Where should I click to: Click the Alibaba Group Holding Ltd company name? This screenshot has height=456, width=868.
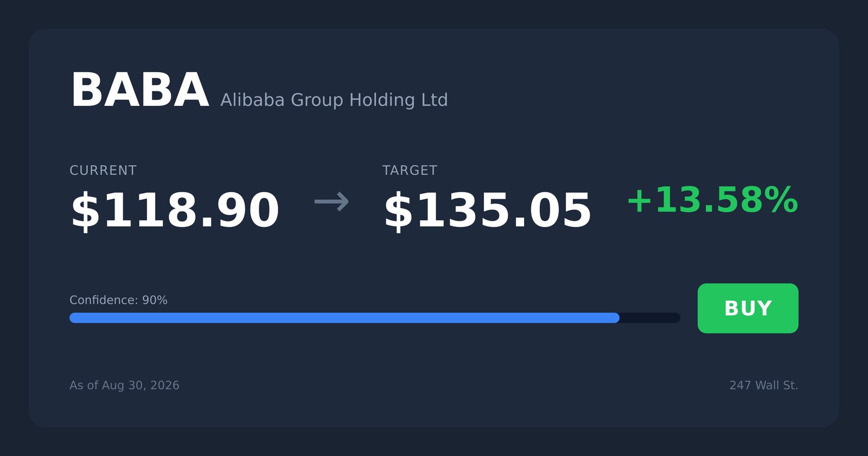(x=334, y=100)
